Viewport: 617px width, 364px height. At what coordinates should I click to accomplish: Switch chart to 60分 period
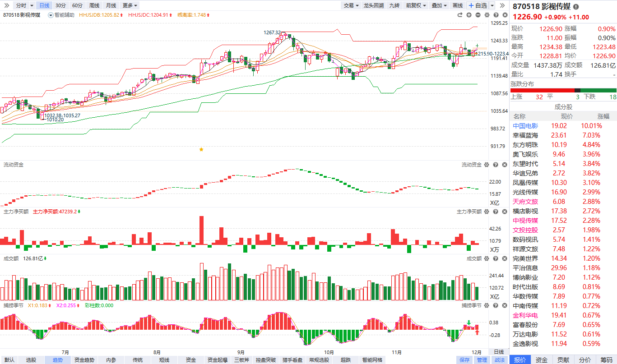click(x=77, y=5)
